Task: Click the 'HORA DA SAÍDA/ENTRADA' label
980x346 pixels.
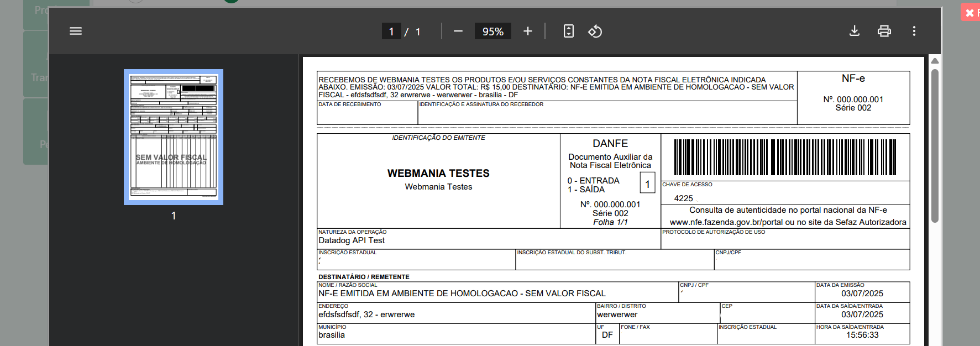Action: click(x=850, y=327)
